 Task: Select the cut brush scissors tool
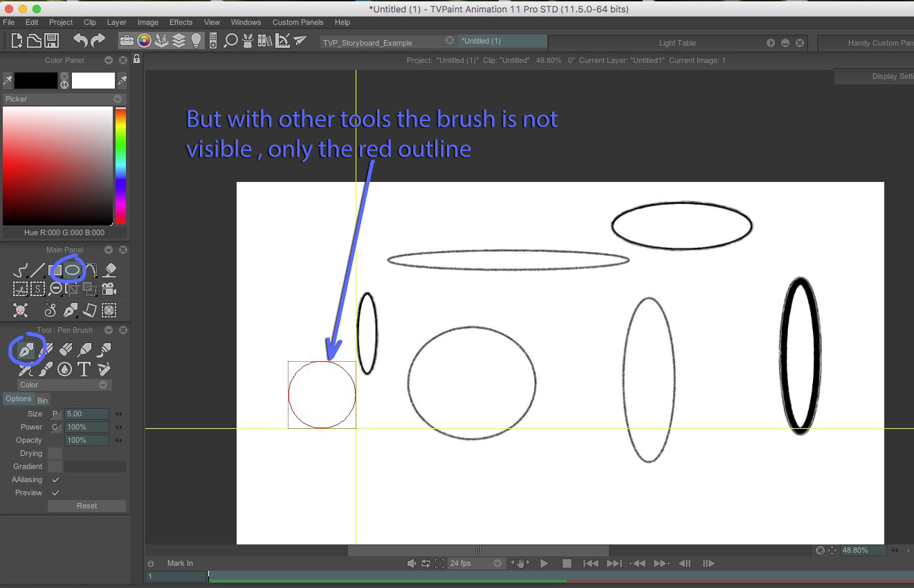(20, 289)
